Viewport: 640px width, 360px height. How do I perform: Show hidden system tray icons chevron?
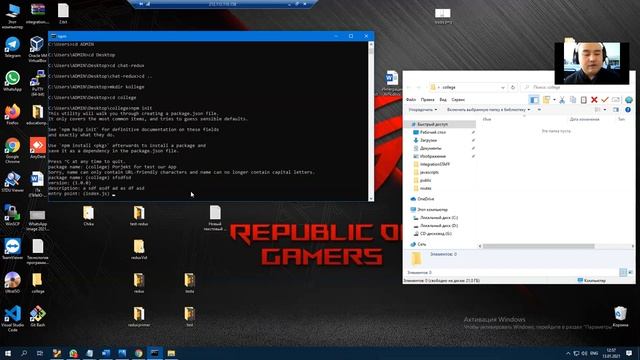568,353
